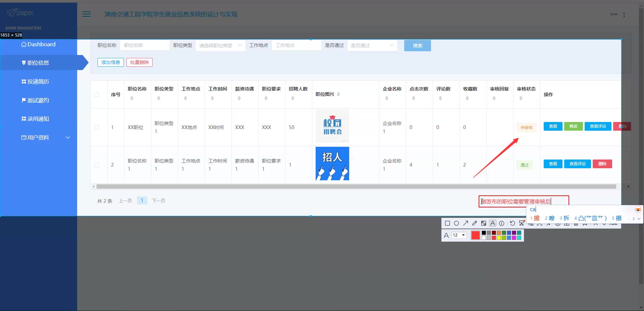This screenshot has width=644, height=311.
Task: Pick the yellow color swatch
Action: [x=499, y=238]
